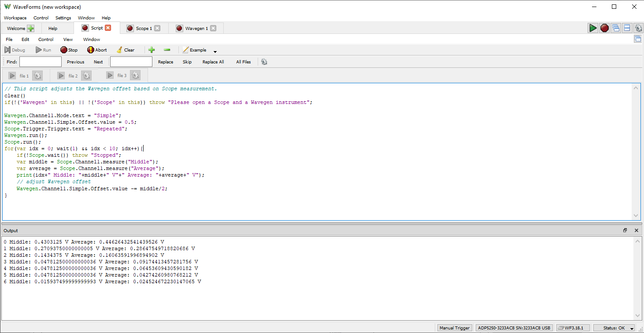The image size is (644, 333).
Task: Stop all instruments with red octagon icon
Action: tap(604, 28)
